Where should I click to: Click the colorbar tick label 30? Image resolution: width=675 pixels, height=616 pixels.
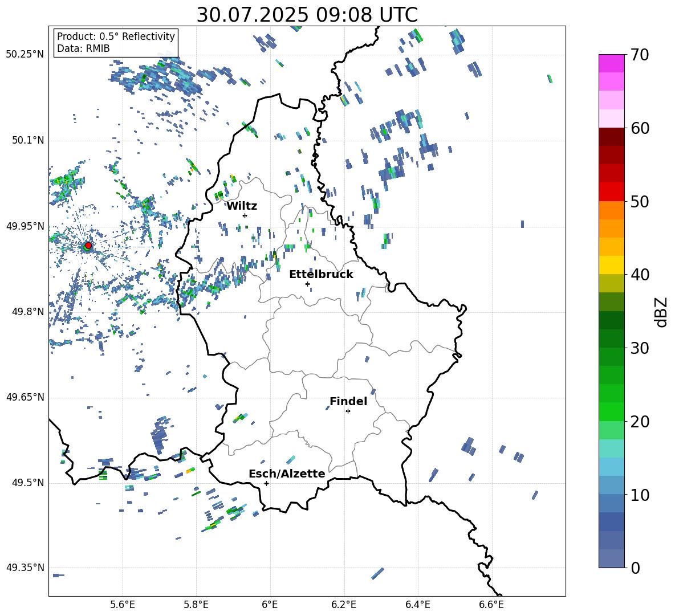click(x=640, y=348)
